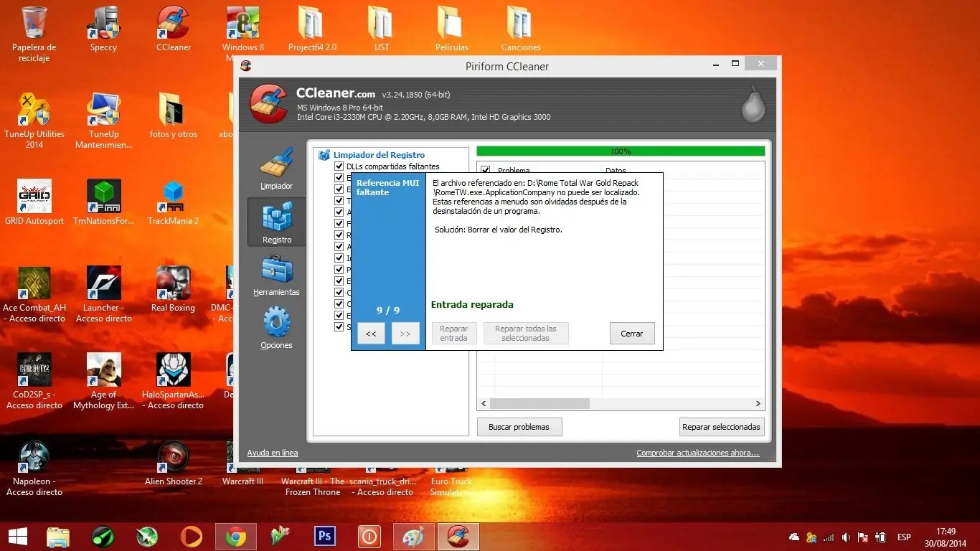Open Google Chrome from the taskbar
The width and height of the screenshot is (980, 551).
236,535
